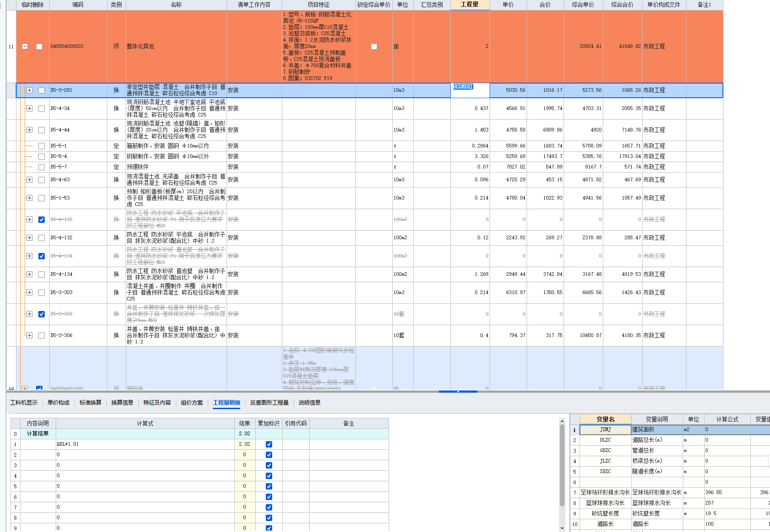This screenshot has width=770, height=532.
Task: Click the detail panel vertical scrollbar thumb
Action: click(562, 465)
